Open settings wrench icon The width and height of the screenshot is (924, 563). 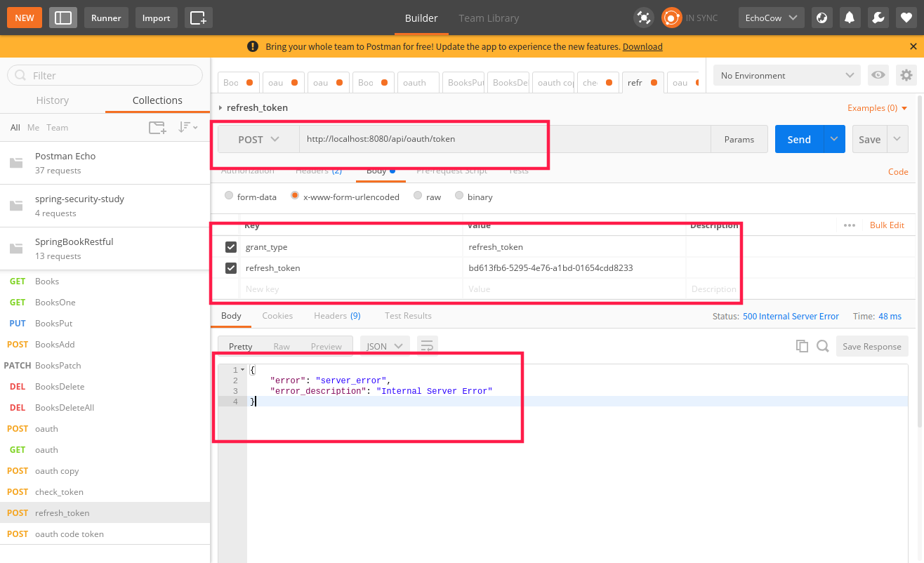pyautogui.click(x=878, y=18)
